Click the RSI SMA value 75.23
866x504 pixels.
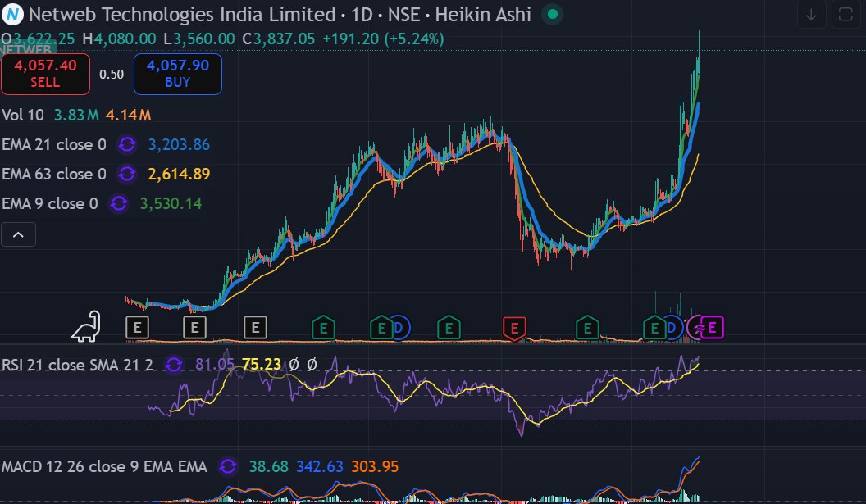click(x=262, y=365)
